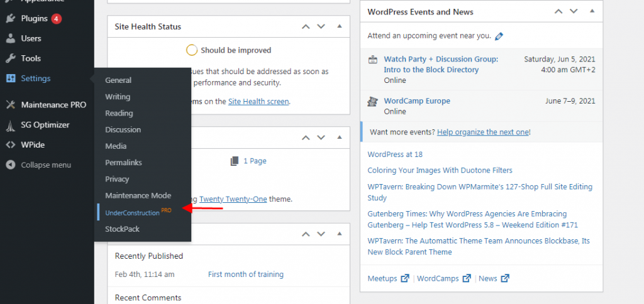Click the Collapse menu arrow icon
This screenshot has height=304, width=644.
tap(11, 165)
